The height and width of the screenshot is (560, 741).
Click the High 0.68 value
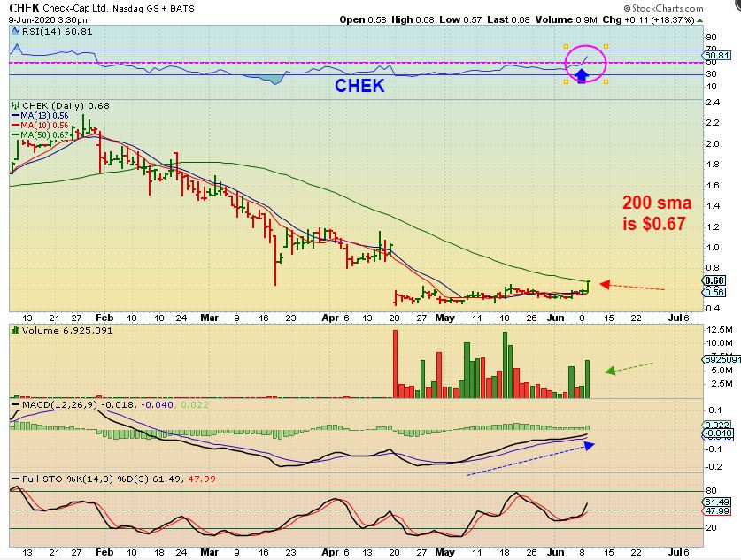pos(413,19)
